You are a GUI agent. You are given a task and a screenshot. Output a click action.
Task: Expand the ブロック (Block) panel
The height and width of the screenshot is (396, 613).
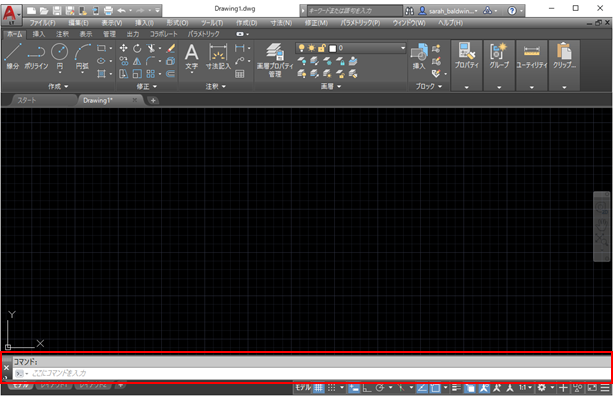428,86
